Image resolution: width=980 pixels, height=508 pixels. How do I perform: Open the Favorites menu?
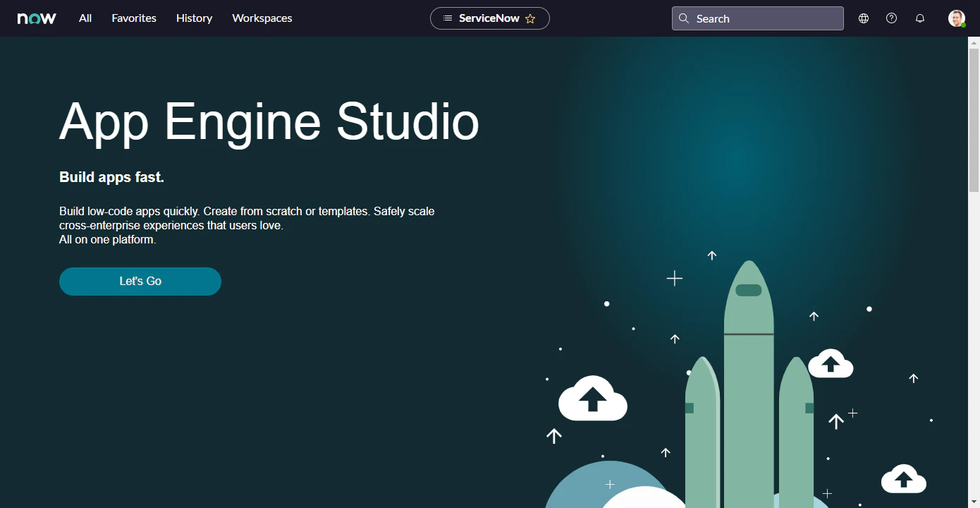(134, 18)
